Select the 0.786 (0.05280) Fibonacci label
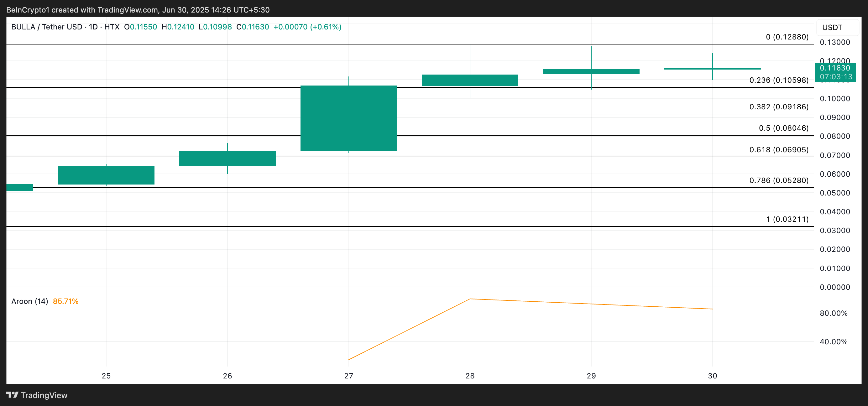This screenshot has width=868, height=406. [x=779, y=180]
